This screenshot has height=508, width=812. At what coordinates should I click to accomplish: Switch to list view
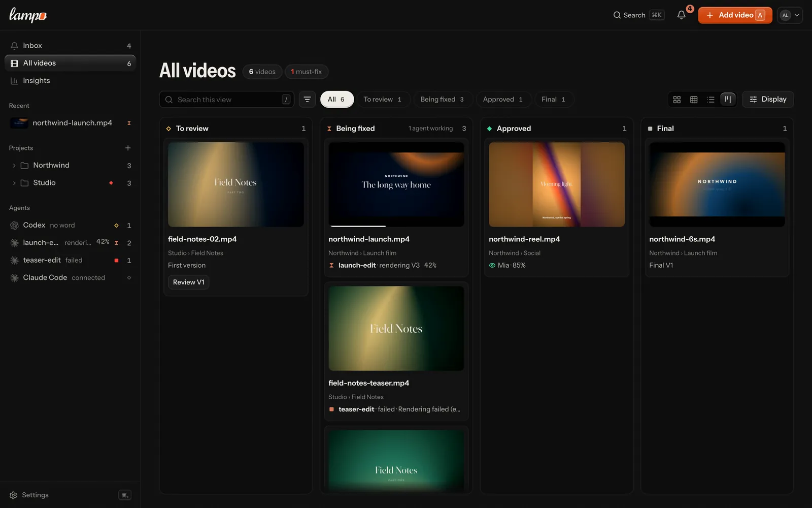pyautogui.click(x=710, y=100)
